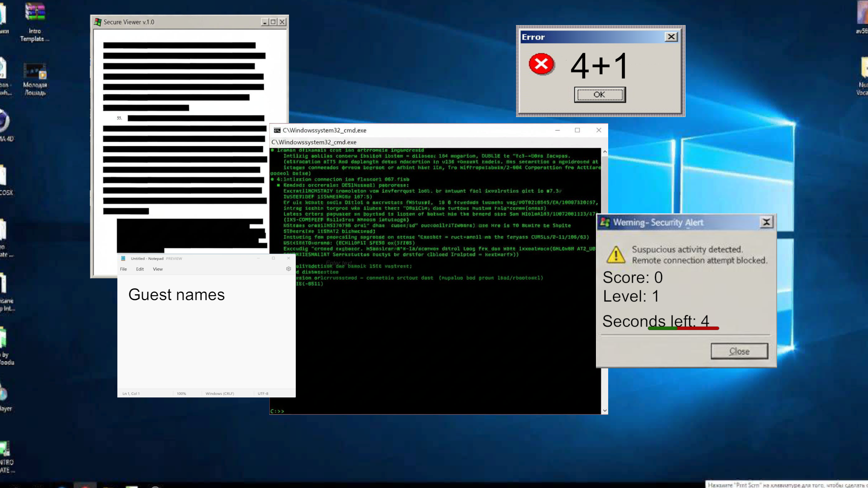Image resolution: width=868 pixels, height=488 pixels.
Task: Click the Secure Viewer shield icon in title bar
Action: point(98,21)
